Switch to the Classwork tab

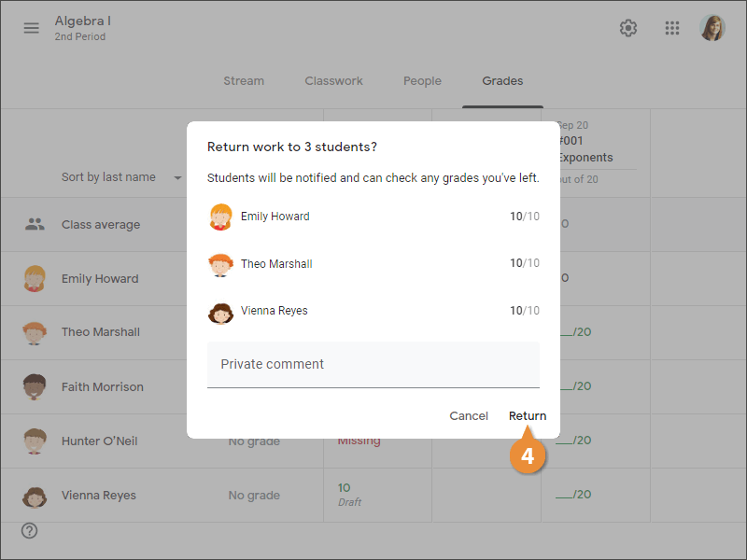333,81
